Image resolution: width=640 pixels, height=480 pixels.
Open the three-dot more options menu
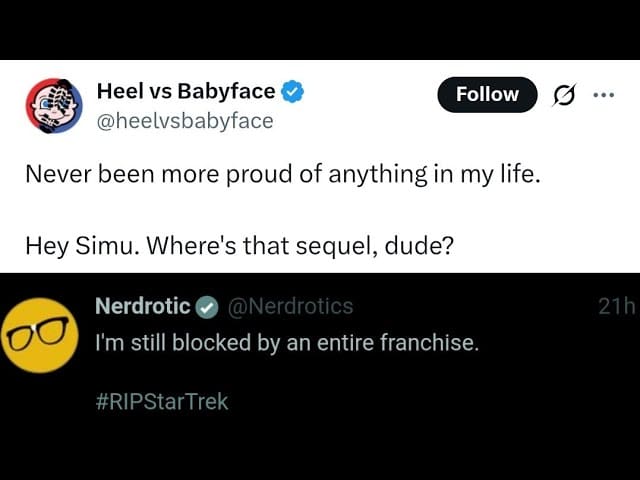click(603, 95)
